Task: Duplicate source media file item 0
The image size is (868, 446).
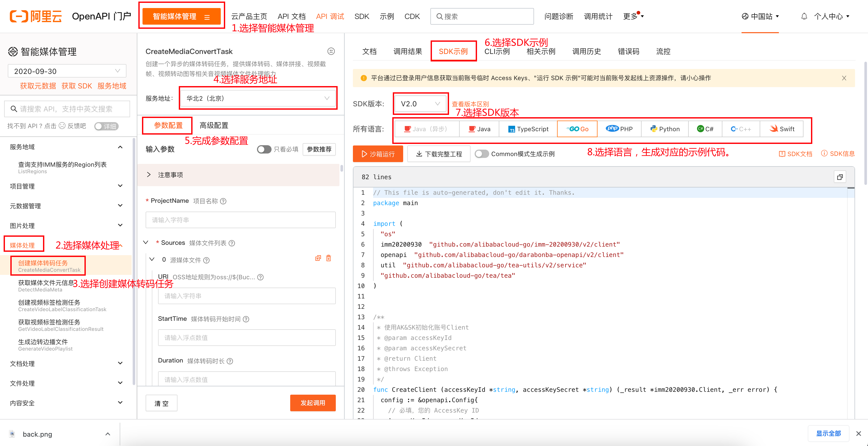Action: [x=318, y=258]
